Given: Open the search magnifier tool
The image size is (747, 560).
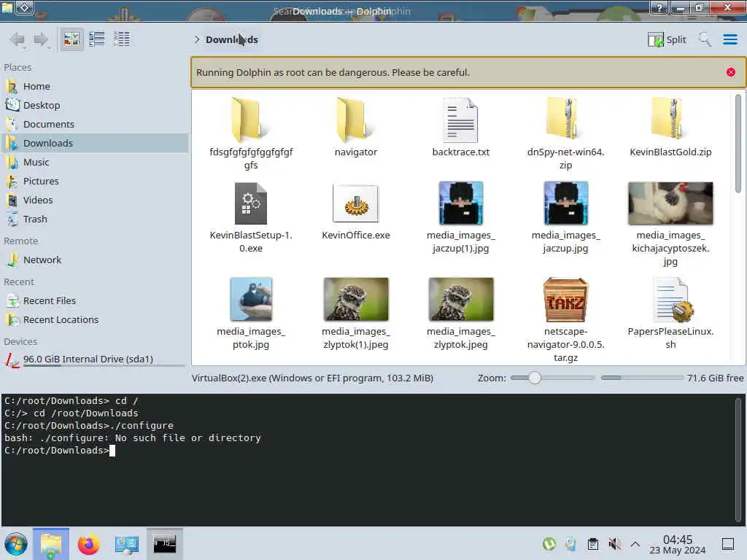Looking at the screenshot, I should point(705,39).
